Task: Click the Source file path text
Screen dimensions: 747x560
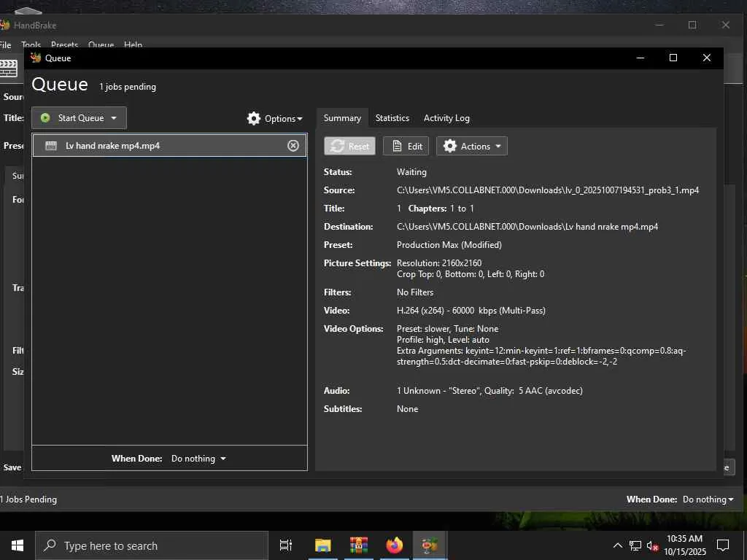Action: click(548, 190)
